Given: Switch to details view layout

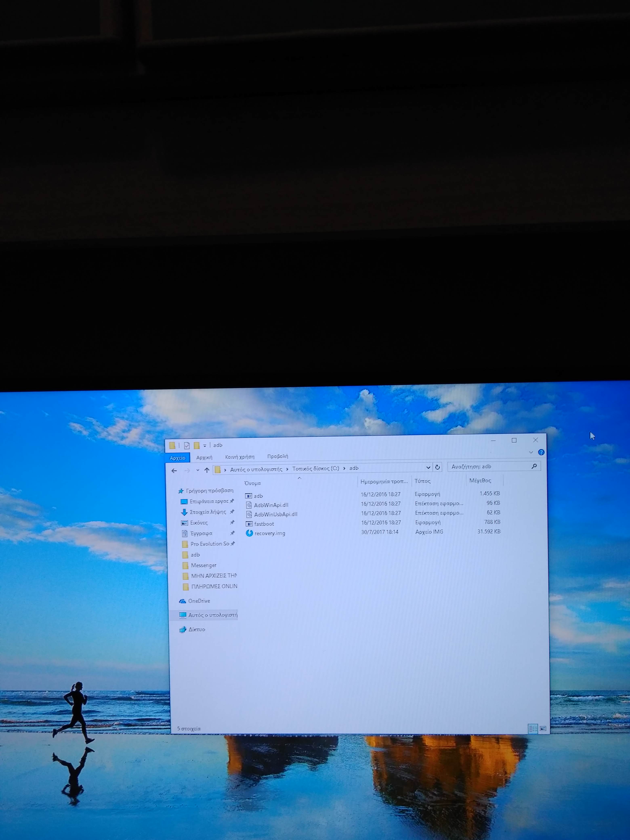Looking at the screenshot, I should pyautogui.click(x=533, y=728).
